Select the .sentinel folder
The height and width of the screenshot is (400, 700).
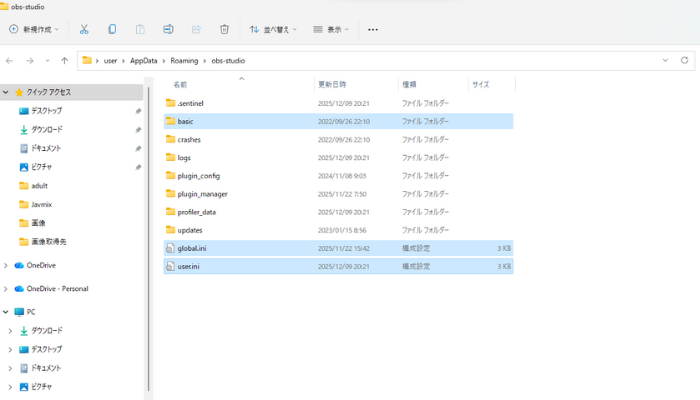tap(338, 103)
